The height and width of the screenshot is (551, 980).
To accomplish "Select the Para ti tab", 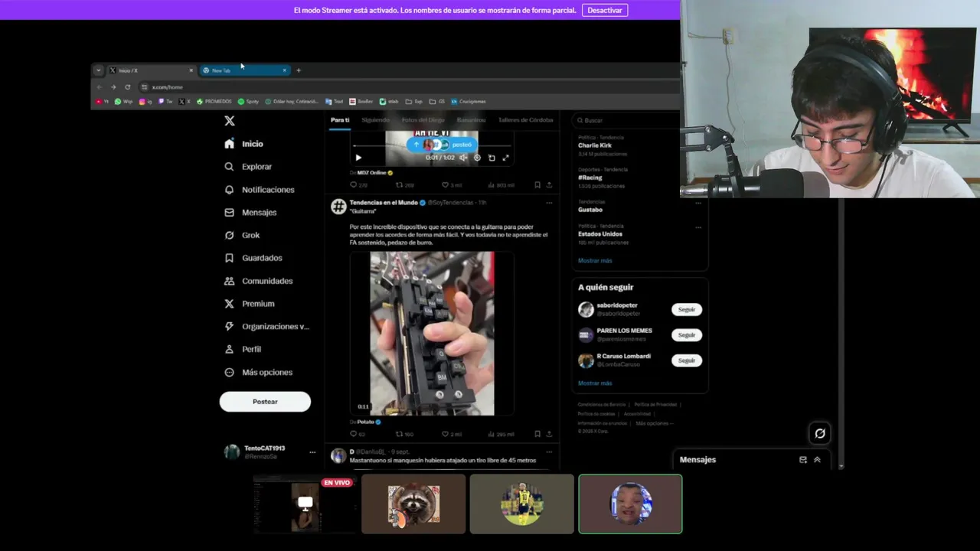I will click(340, 120).
